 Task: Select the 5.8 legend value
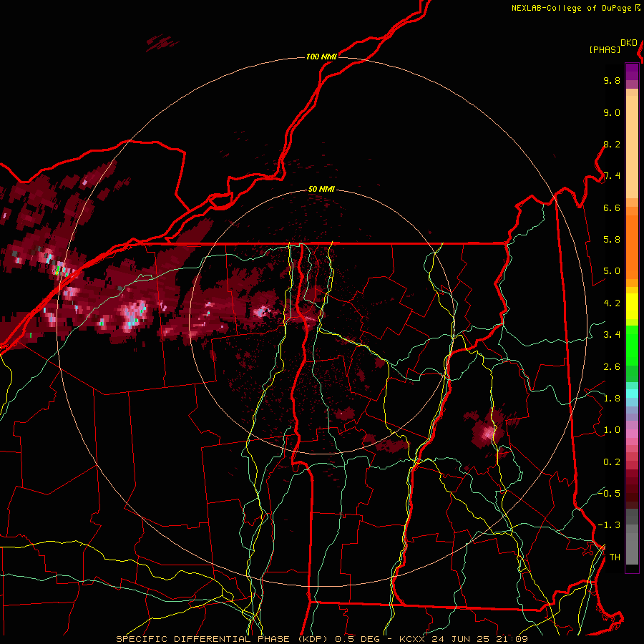click(612, 240)
